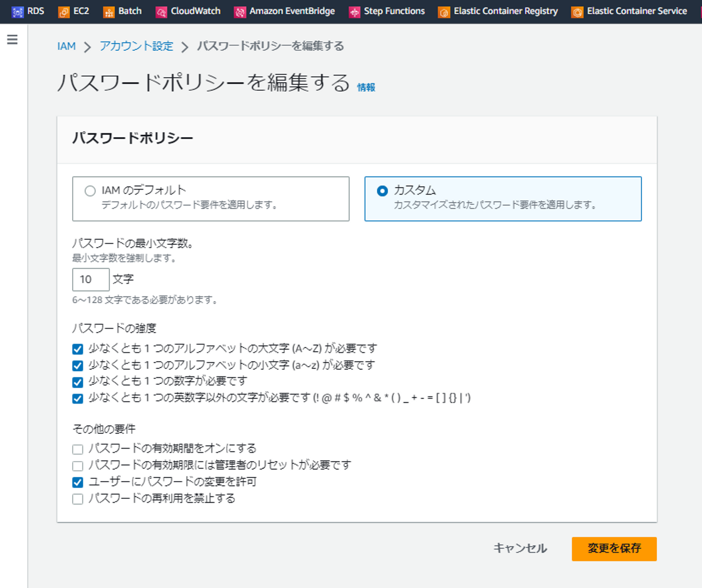
Task: Go to the IAM breadcrumb link
Action: point(66,46)
